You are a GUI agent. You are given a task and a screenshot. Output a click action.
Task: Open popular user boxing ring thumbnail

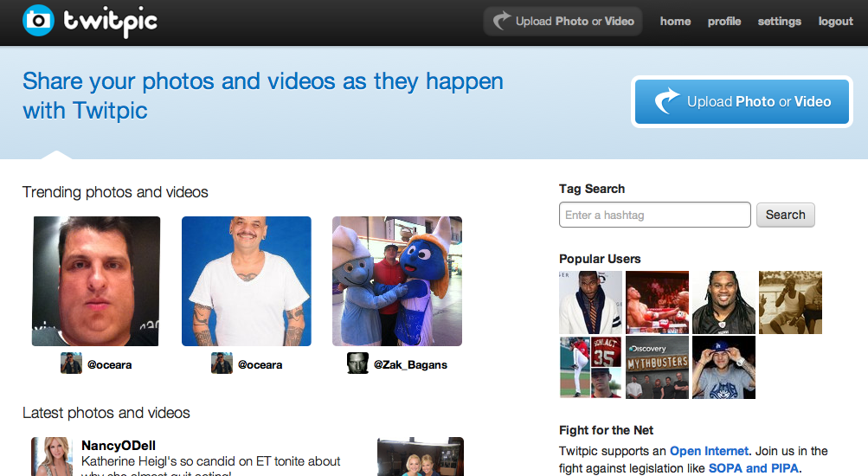[x=657, y=302]
